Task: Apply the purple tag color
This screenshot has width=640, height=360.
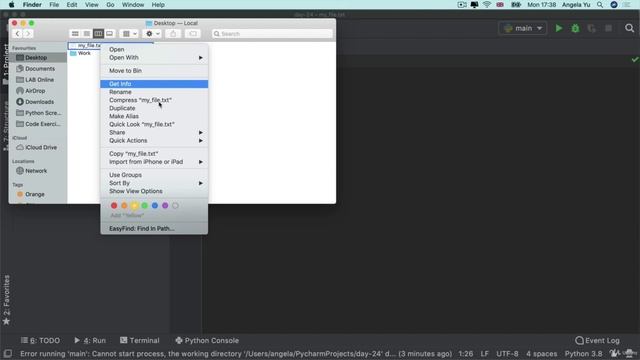Action: click(165, 205)
